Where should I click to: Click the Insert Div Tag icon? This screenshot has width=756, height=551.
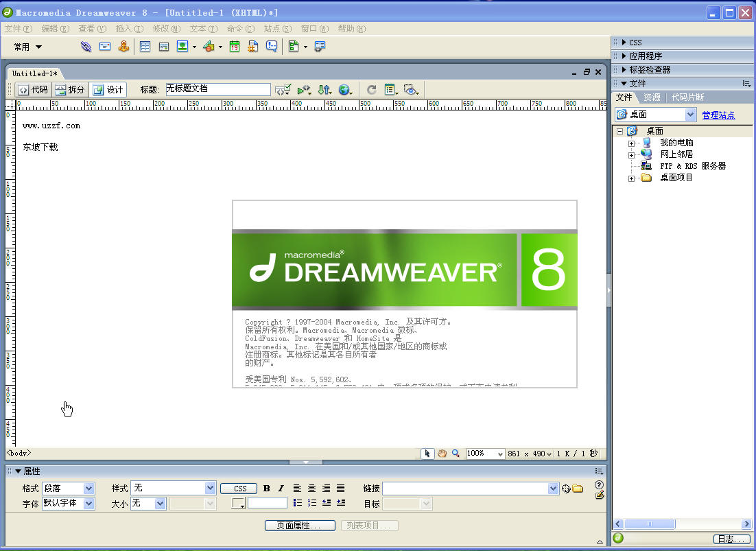click(x=164, y=47)
